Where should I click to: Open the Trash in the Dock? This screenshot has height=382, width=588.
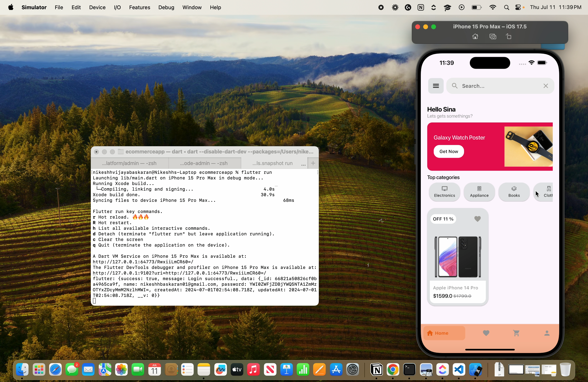(x=565, y=369)
